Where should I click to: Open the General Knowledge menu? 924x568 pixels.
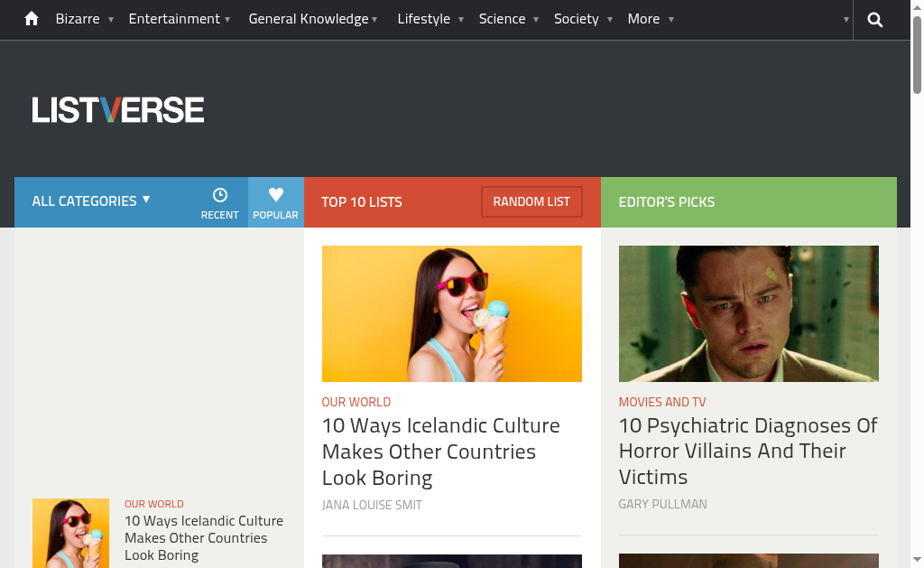[312, 19]
